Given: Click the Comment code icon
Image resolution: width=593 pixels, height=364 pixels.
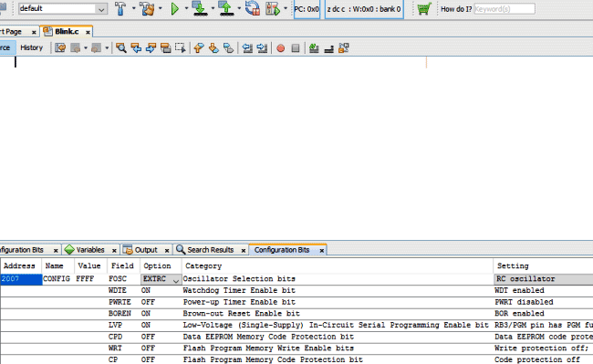Looking at the screenshot, I should (314, 48).
